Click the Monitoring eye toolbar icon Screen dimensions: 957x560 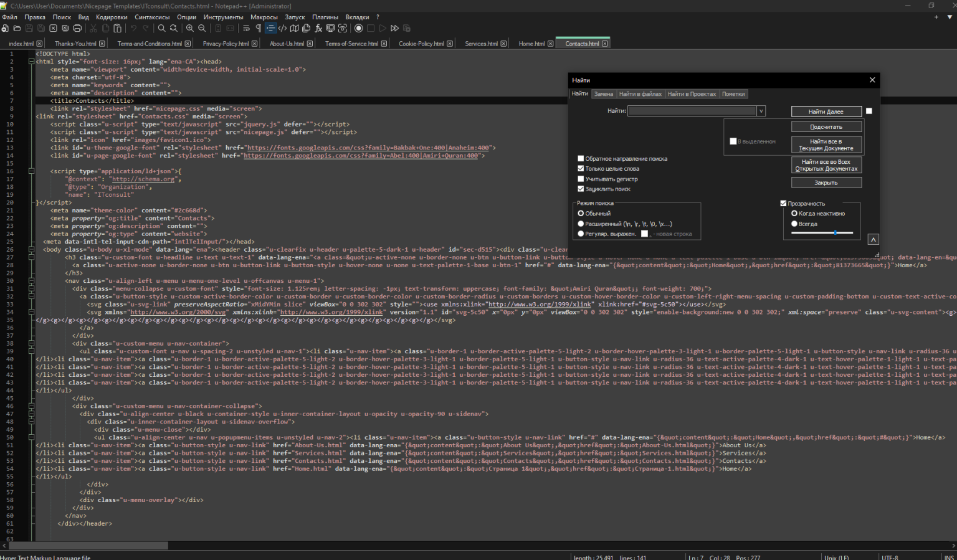click(x=342, y=28)
